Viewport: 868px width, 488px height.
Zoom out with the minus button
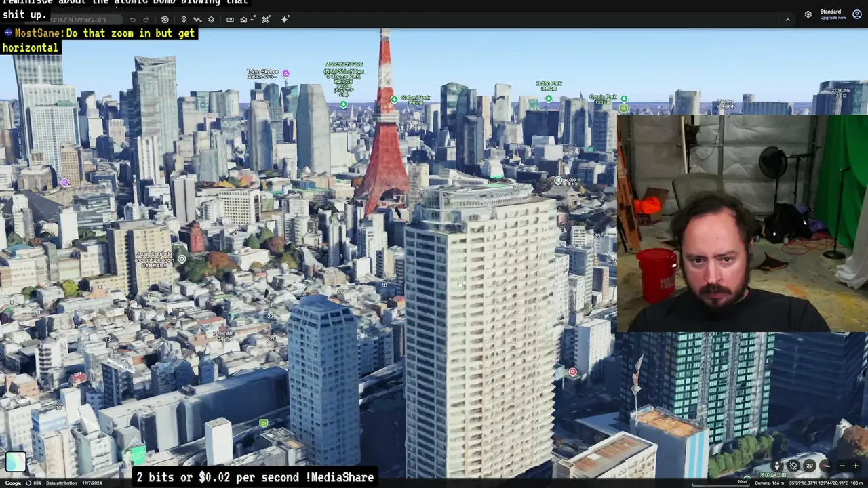tap(842, 466)
